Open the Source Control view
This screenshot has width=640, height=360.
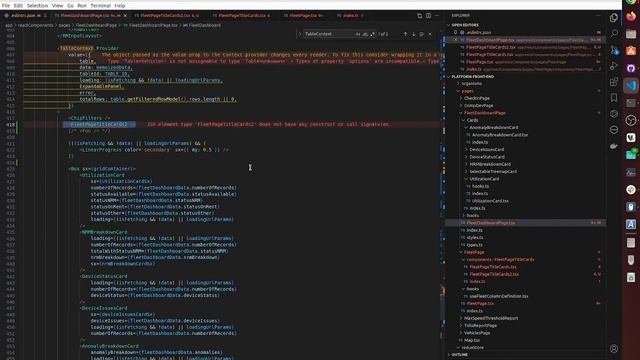point(614,50)
